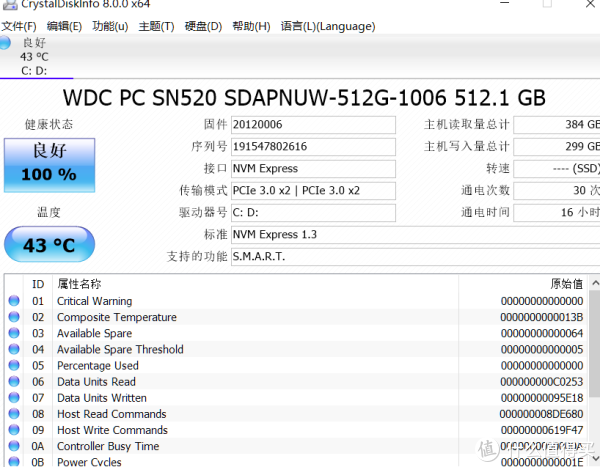This screenshot has height=467, width=600.
Task: Click raw value 0000000619F47
Action: pyautogui.click(x=541, y=430)
